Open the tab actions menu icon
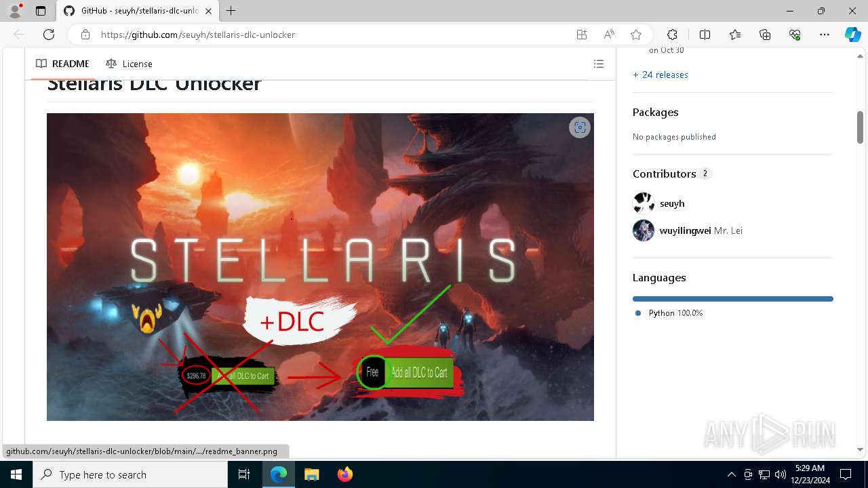This screenshot has width=868, height=488. 41,11
